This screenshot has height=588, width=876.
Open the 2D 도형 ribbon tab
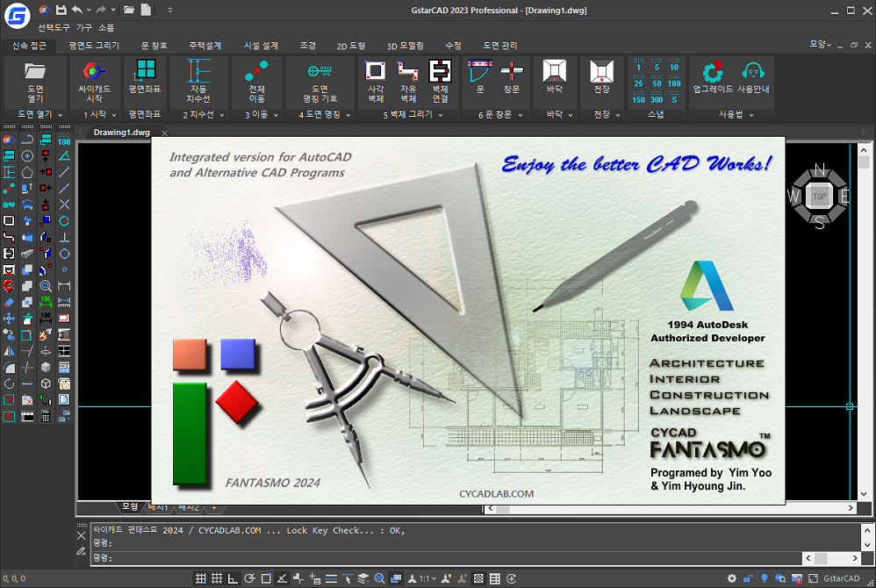pos(351,46)
